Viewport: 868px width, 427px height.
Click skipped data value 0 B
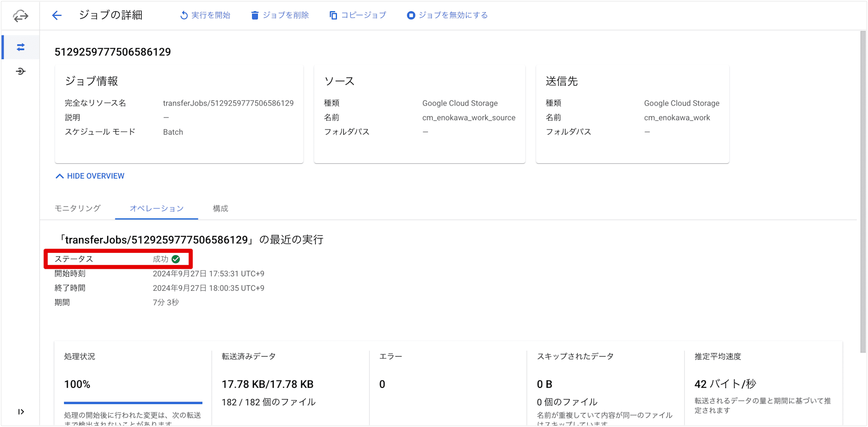[x=545, y=384]
